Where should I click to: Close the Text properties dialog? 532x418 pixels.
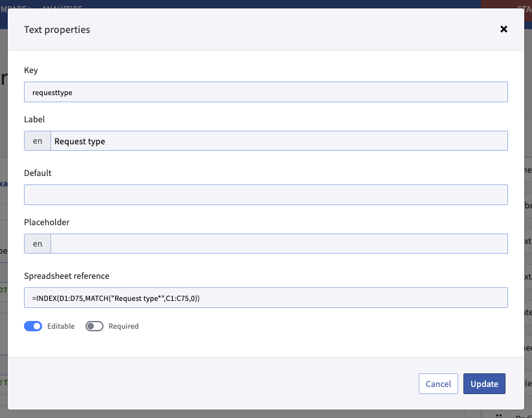point(504,29)
